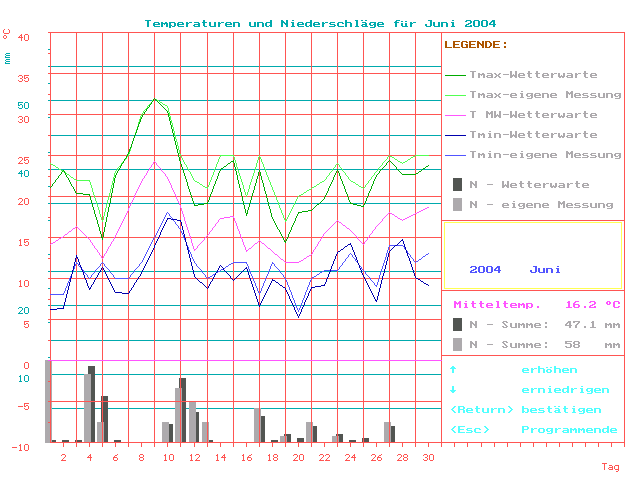Viewport: 640px width, 480px height.
Task: Click the down arrow for erniedrigen
Action: 453,390
